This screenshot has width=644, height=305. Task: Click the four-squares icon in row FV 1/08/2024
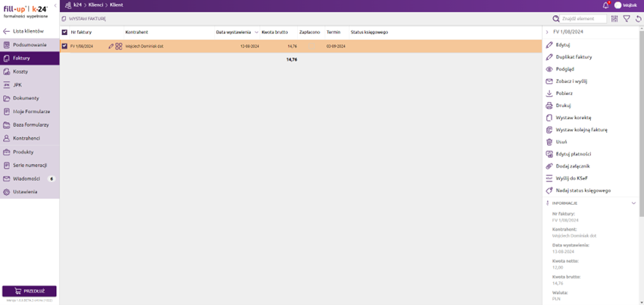[x=119, y=46]
